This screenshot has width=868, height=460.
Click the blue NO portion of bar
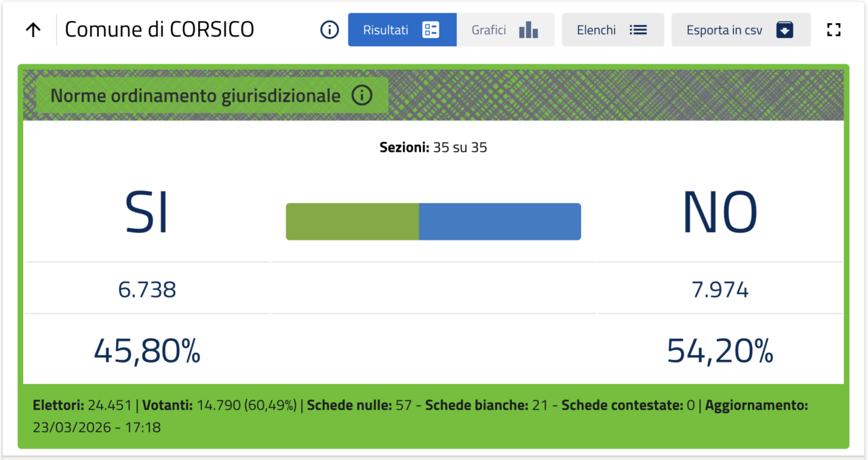(500, 222)
